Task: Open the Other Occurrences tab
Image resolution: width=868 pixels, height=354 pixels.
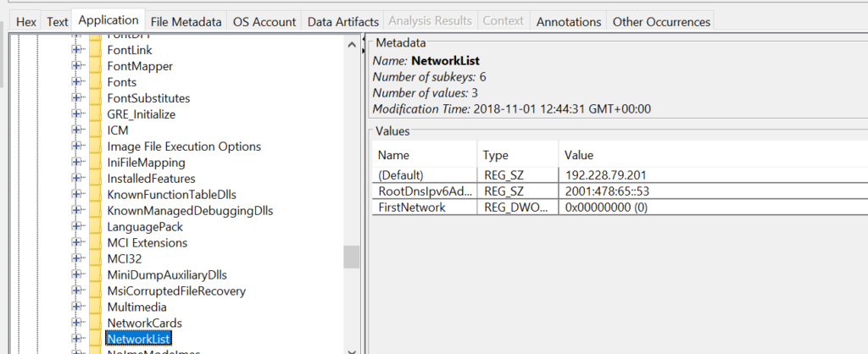Action: coord(661,21)
